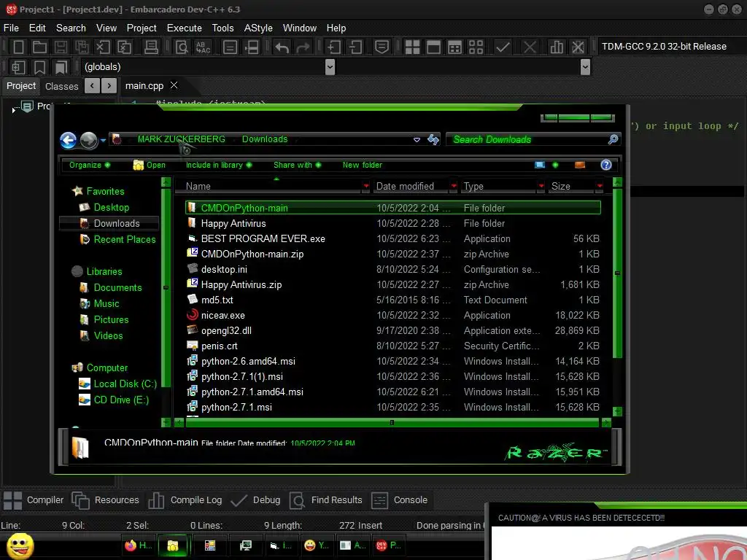Select Desktop under Favorites
The height and width of the screenshot is (560, 747).
111,207
